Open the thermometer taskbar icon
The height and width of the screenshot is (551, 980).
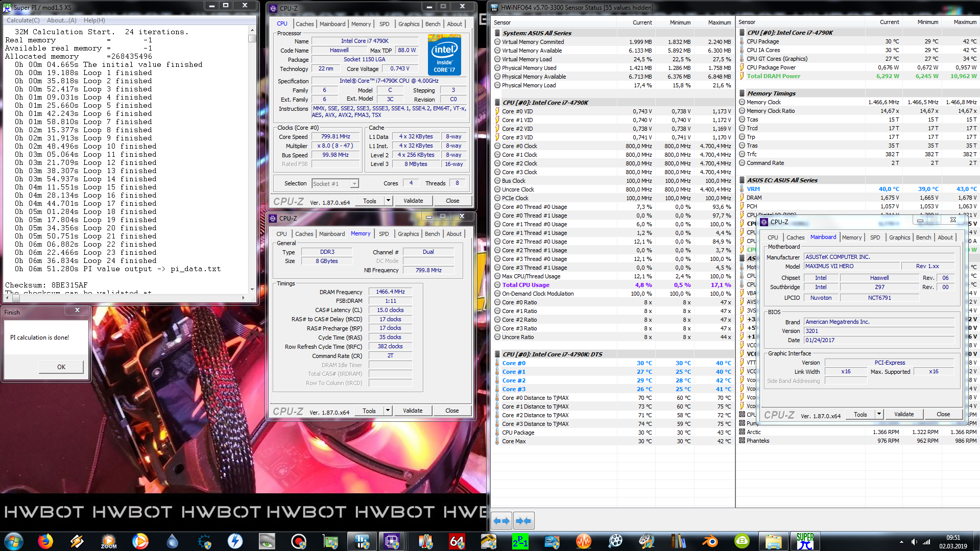tap(425, 541)
